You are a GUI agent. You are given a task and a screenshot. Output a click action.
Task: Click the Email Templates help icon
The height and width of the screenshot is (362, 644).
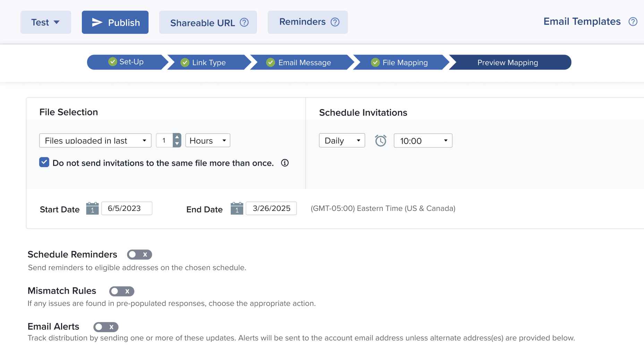coord(633,22)
